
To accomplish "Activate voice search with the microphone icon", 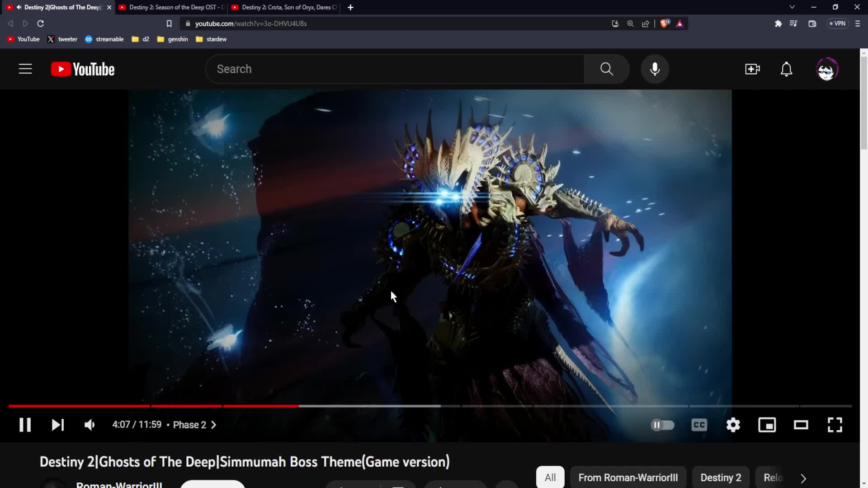I will click(x=655, y=69).
